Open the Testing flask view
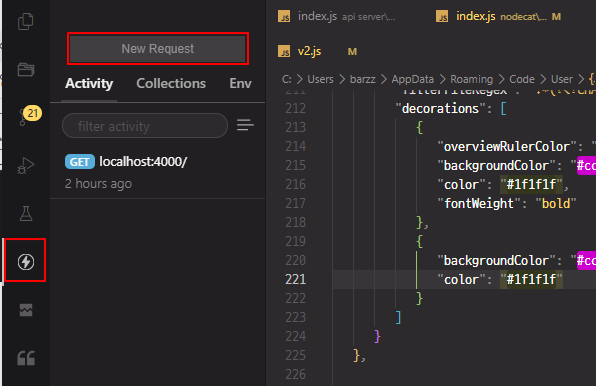The image size is (596, 386). pos(25,214)
